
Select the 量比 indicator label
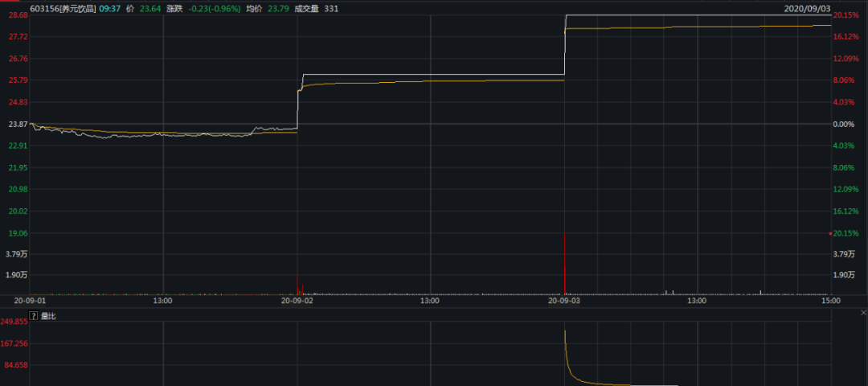(48, 316)
